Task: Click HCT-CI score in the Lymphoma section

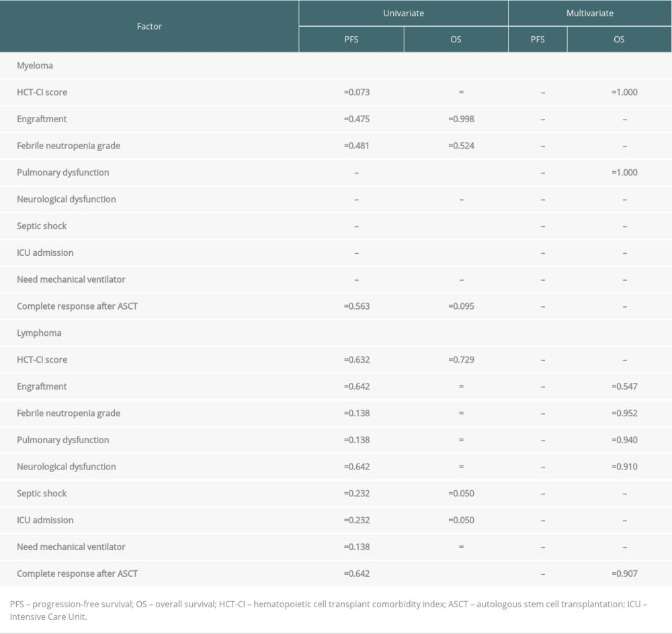Action: [42, 359]
